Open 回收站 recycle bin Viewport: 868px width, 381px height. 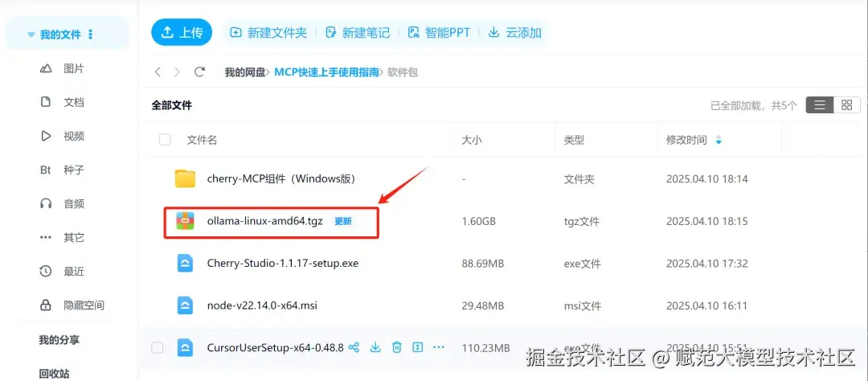click(54, 374)
